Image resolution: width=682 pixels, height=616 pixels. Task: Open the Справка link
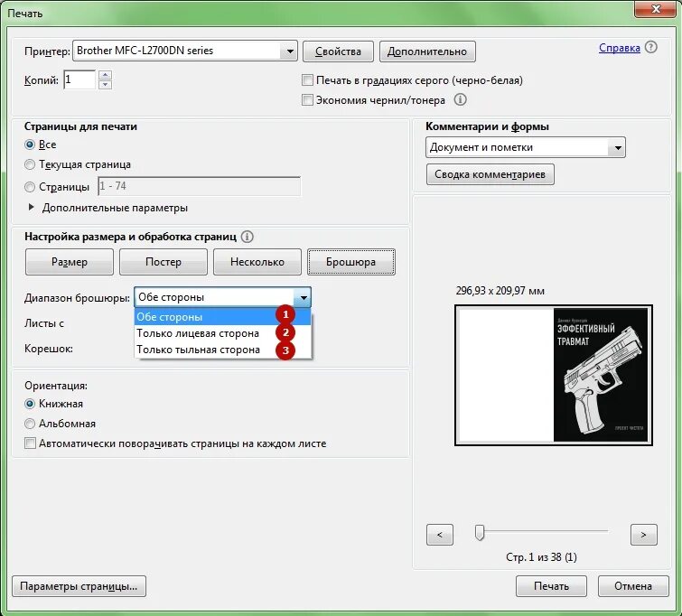pyautogui.click(x=620, y=47)
